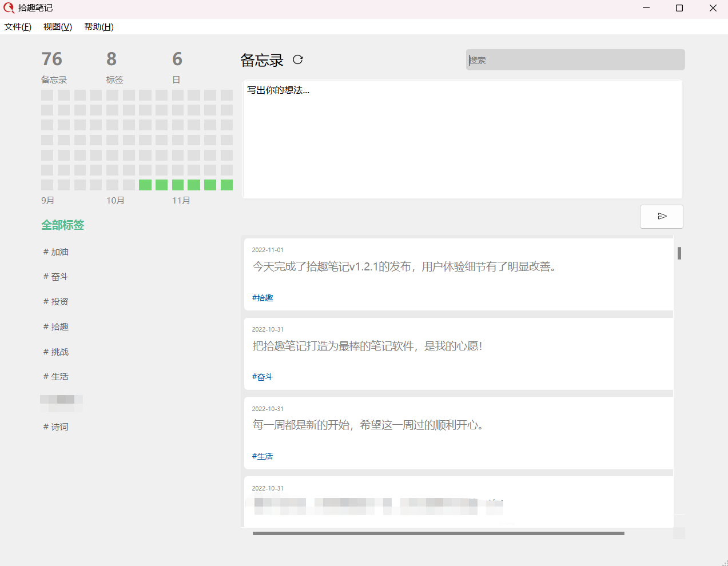This screenshot has height=566, width=728.
Task: Click the #拾趣 tag link in the 2022-11-01 memo
Action: [262, 298]
